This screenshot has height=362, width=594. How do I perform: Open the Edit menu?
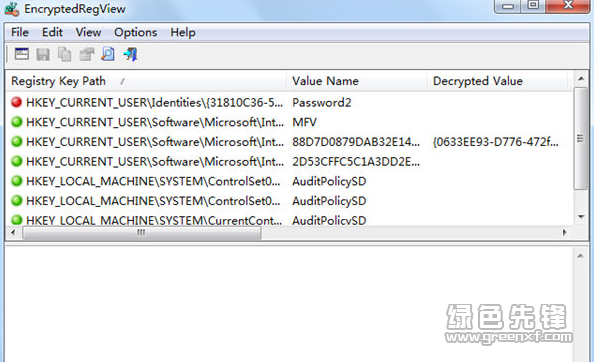coord(52,33)
